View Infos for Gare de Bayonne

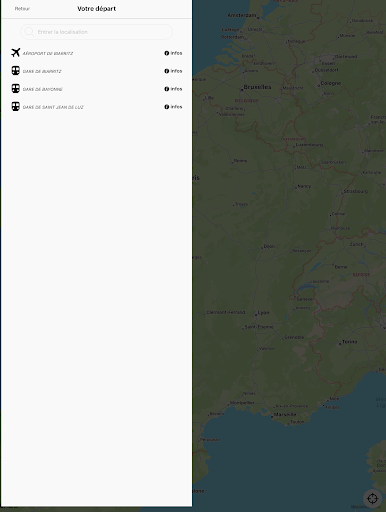(173, 89)
